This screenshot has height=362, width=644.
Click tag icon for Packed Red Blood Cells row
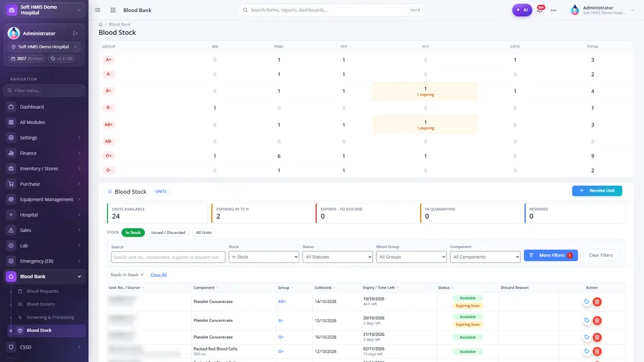pos(586,351)
